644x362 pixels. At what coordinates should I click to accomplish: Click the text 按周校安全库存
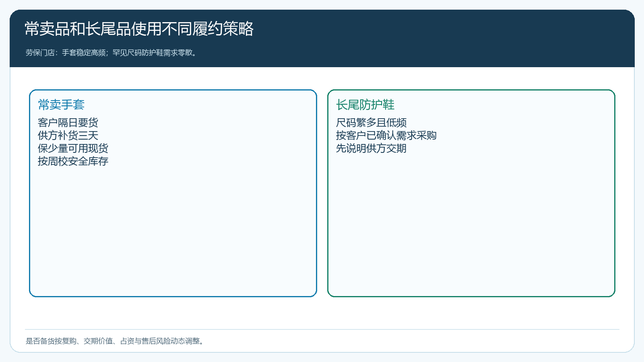pos(73,161)
